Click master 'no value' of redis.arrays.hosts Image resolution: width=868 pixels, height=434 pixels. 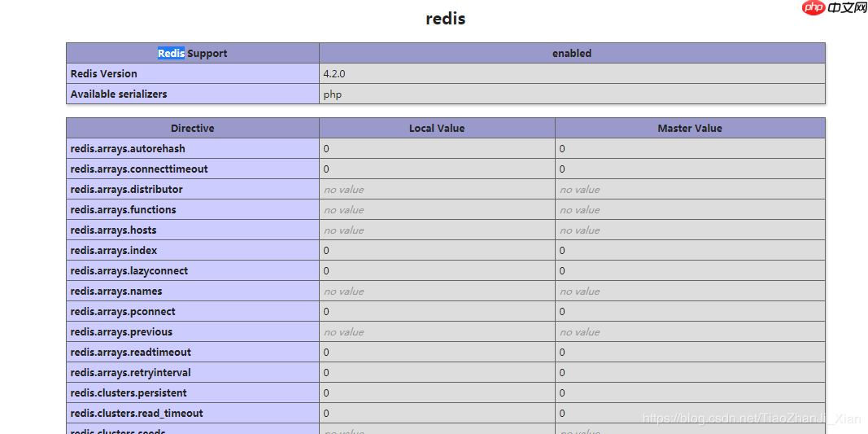pos(579,230)
